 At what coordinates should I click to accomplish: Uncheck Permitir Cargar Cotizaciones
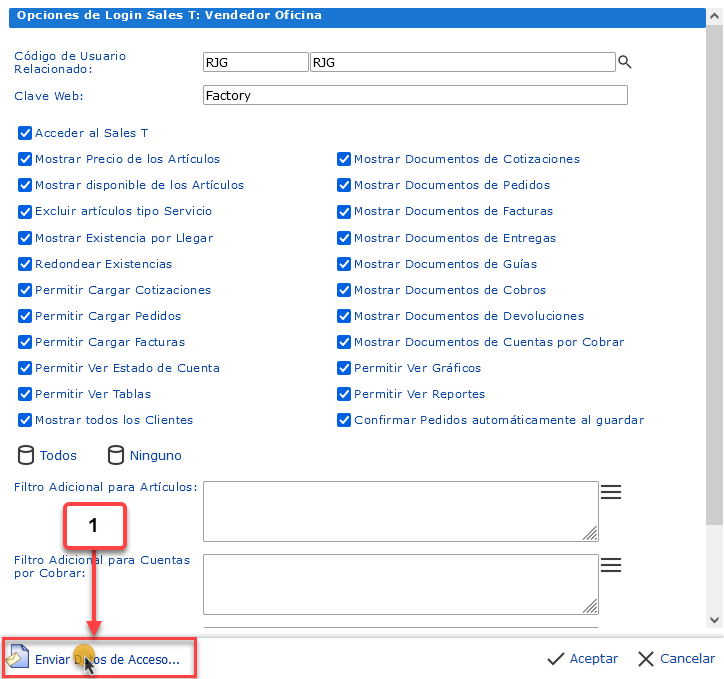(25, 290)
